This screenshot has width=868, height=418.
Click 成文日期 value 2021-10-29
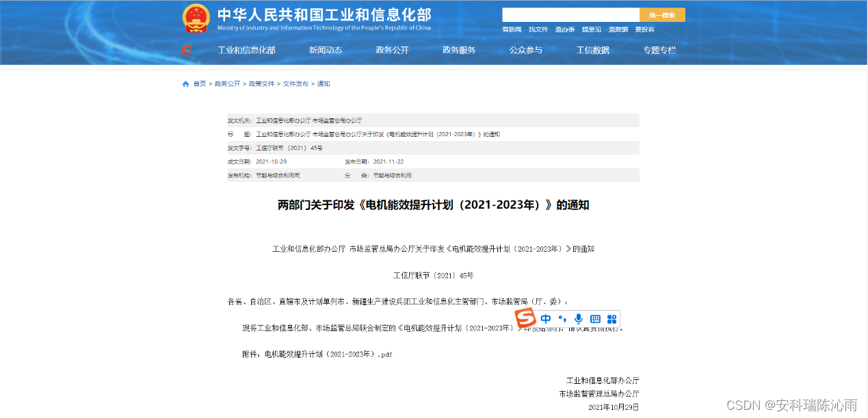tap(272, 161)
